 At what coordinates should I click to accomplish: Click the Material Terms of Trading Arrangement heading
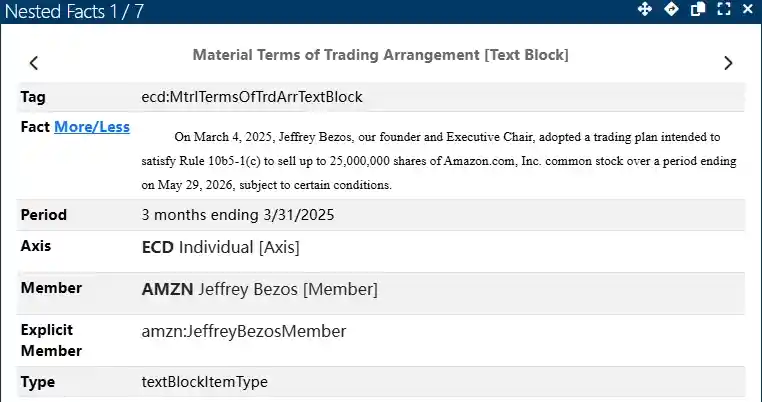380,55
